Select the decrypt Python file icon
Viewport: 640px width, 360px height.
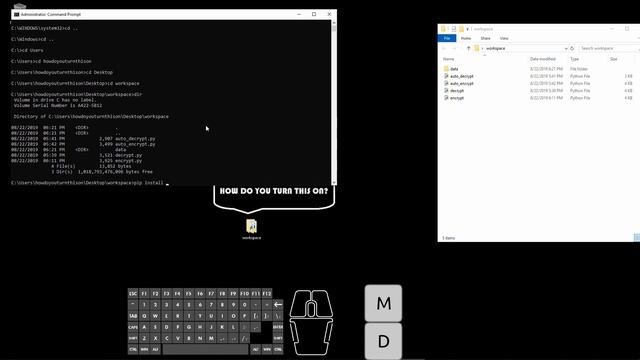tap(446, 91)
